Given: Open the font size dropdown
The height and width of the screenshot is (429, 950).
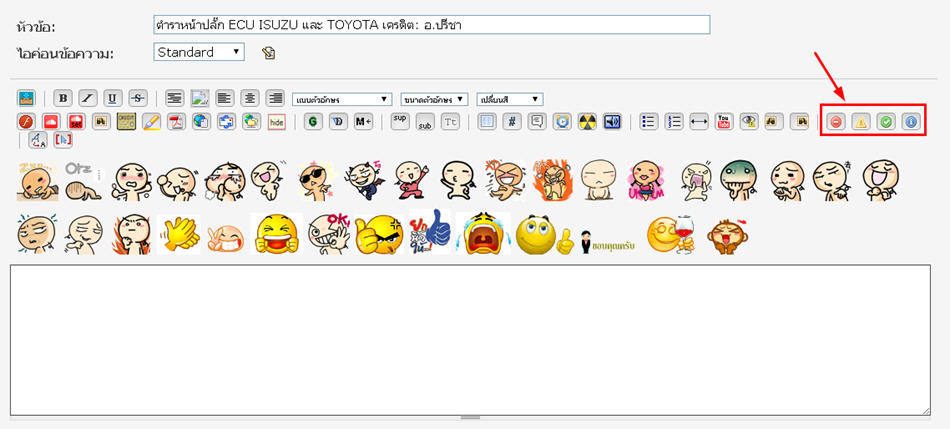Looking at the screenshot, I should pos(434,99).
